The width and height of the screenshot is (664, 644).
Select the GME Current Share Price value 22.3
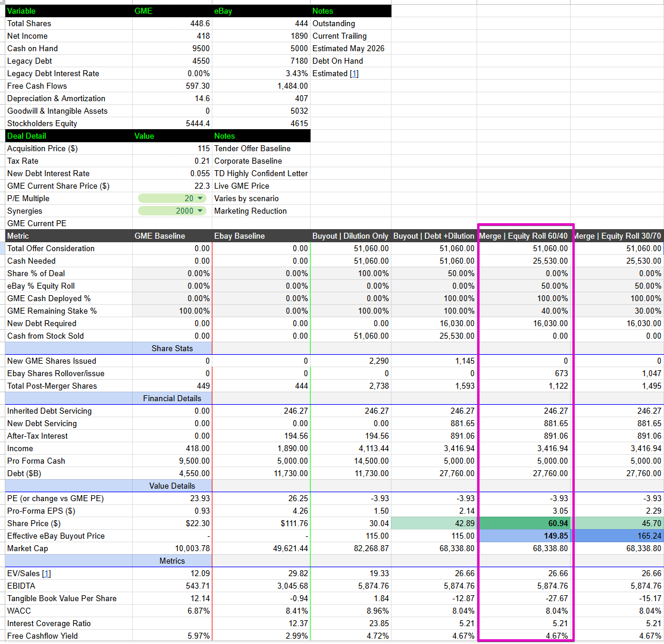point(172,186)
